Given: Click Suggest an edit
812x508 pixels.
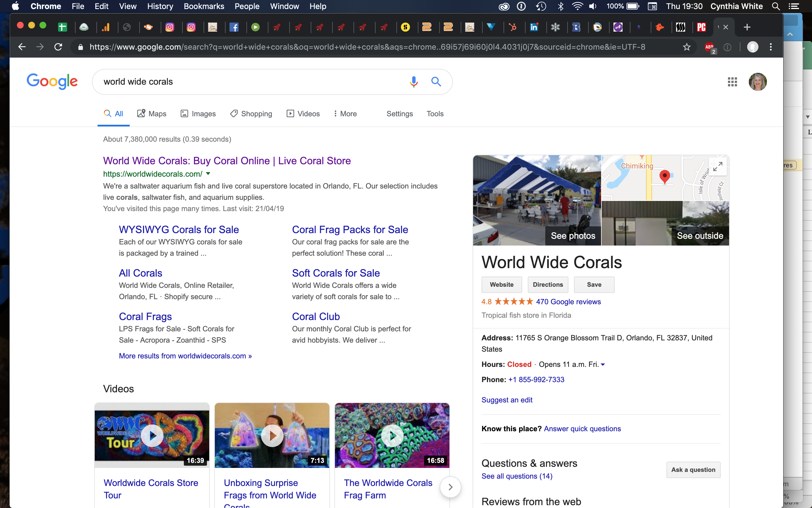Looking at the screenshot, I should pos(507,400).
